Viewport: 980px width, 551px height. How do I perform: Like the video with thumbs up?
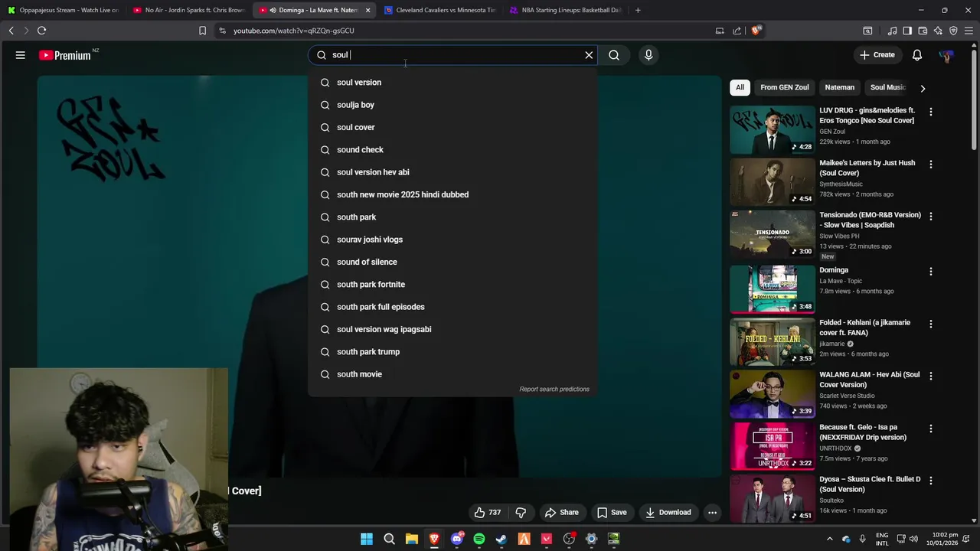[488, 513]
